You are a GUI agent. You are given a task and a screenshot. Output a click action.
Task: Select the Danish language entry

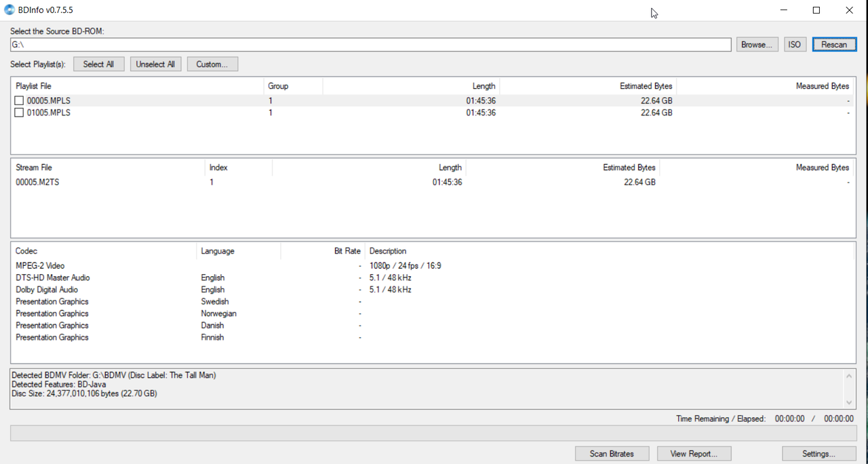point(212,326)
